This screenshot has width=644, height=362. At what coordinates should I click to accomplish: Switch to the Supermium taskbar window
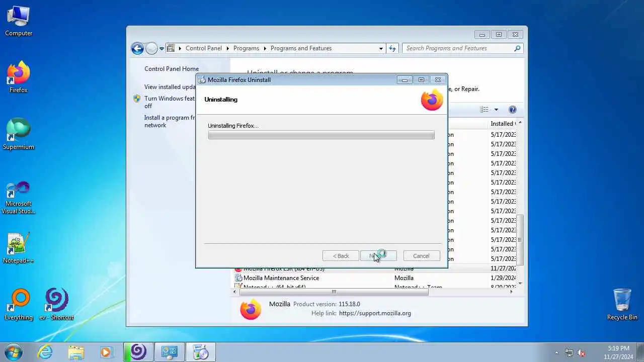(x=138, y=352)
